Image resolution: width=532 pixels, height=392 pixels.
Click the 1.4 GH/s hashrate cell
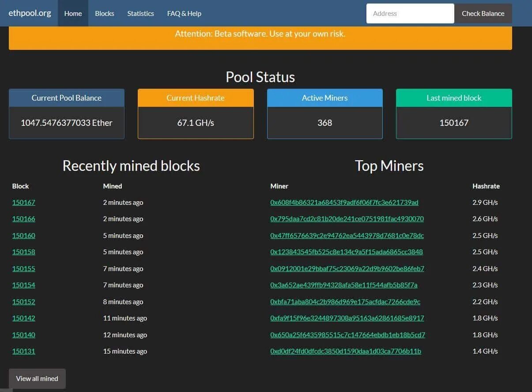(x=485, y=351)
